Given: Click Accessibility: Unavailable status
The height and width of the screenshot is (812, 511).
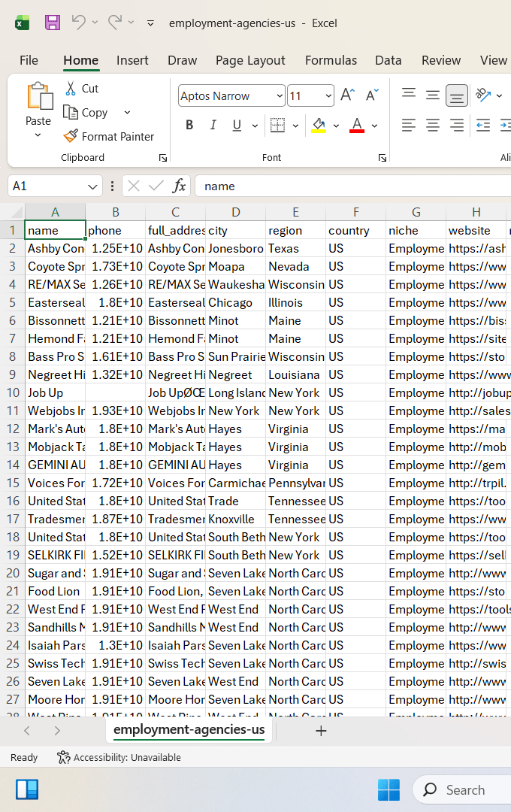Looking at the screenshot, I should click(x=119, y=758).
